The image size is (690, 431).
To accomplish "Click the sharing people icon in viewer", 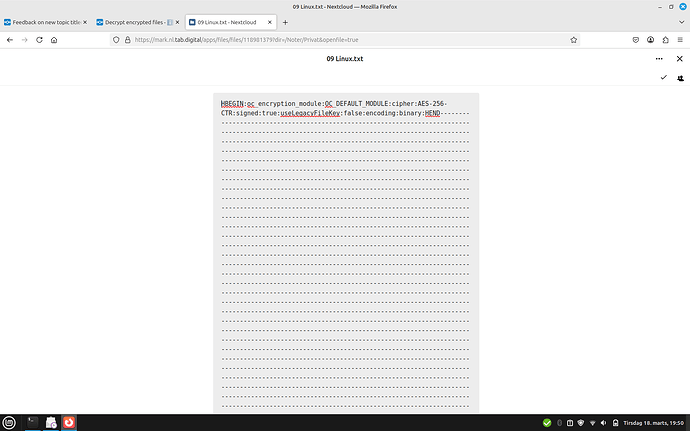I will click(680, 77).
